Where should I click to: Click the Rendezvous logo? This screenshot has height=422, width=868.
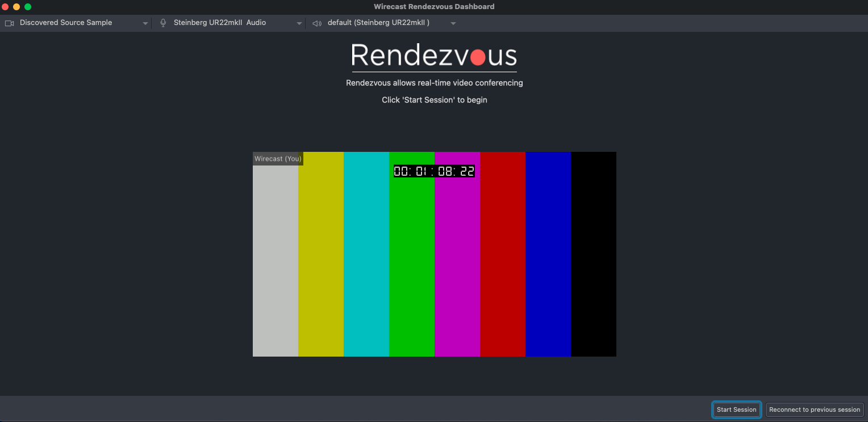[435, 56]
